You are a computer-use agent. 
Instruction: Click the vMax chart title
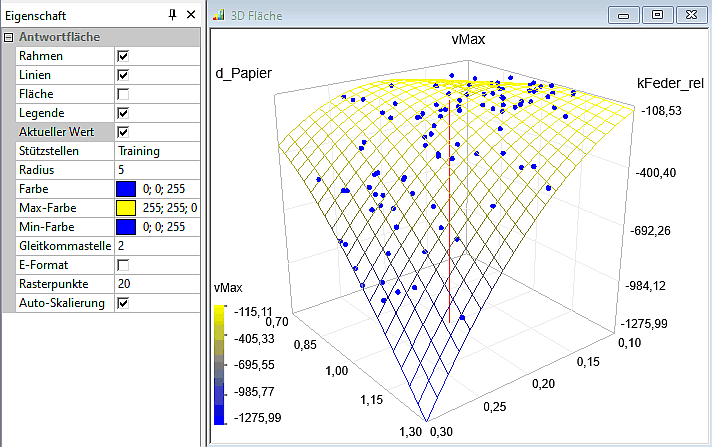468,40
